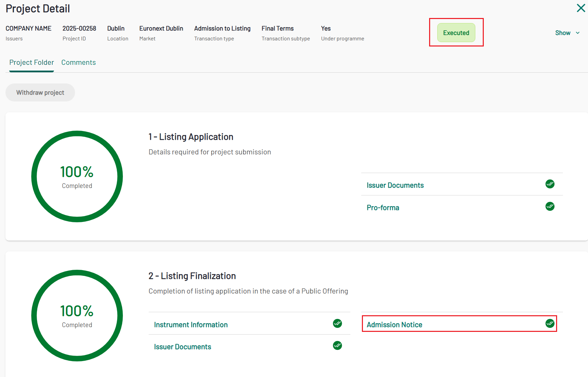Click the Admission Notice completed checkmark icon
Image resolution: width=588 pixels, height=377 pixels.
550,323
